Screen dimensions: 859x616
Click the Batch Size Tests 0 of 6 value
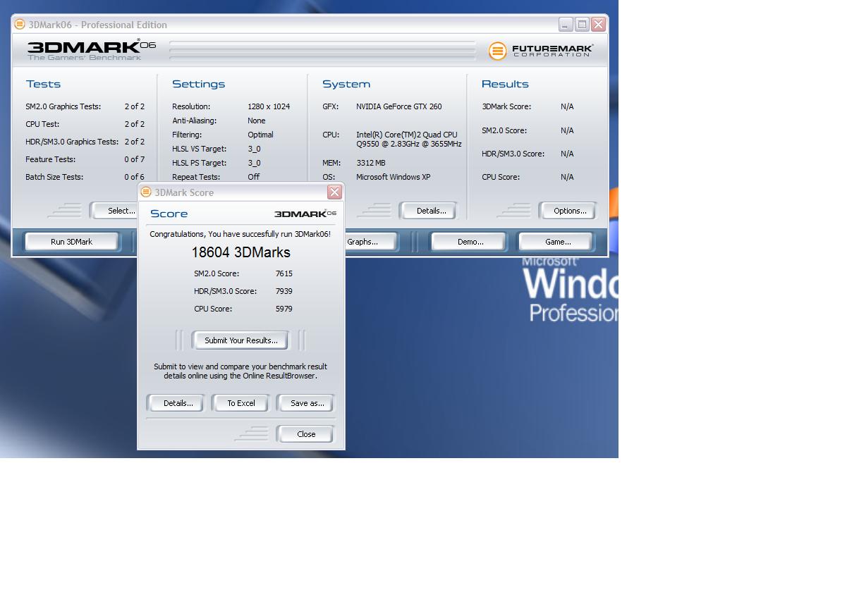pos(134,177)
